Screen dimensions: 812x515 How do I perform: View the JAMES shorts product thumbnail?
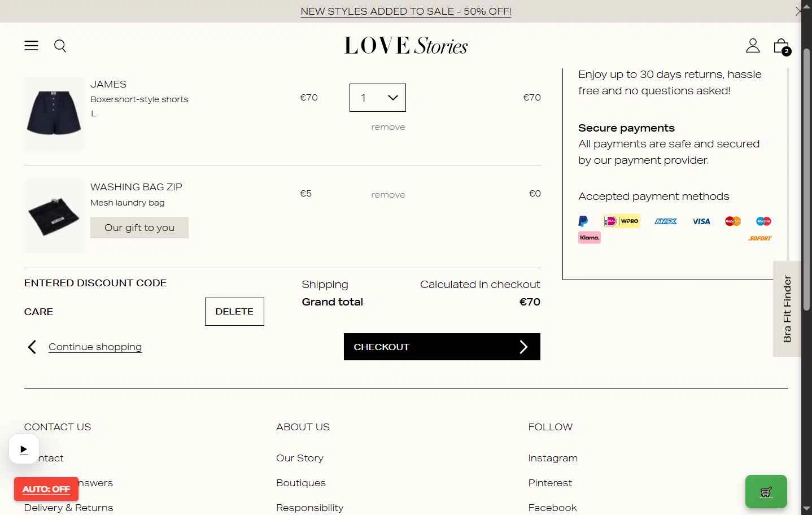coord(54,115)
